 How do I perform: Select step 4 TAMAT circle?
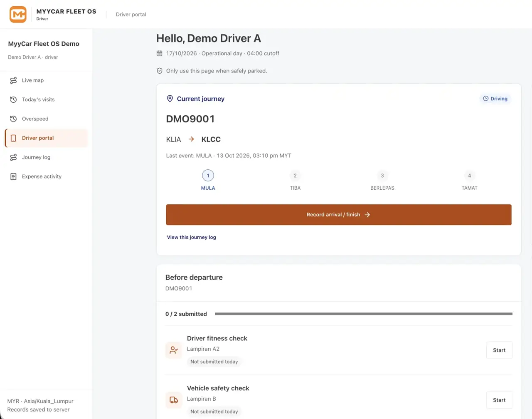point(470,176)
